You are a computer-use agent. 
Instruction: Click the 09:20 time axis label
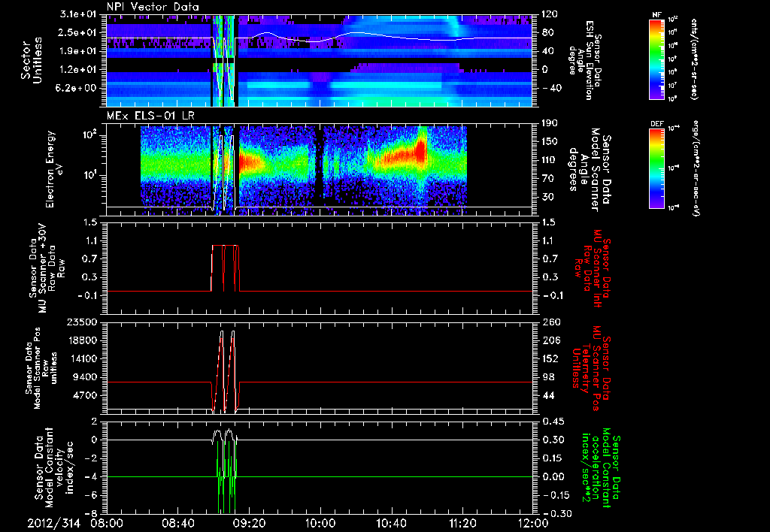[x=249, y=523]
